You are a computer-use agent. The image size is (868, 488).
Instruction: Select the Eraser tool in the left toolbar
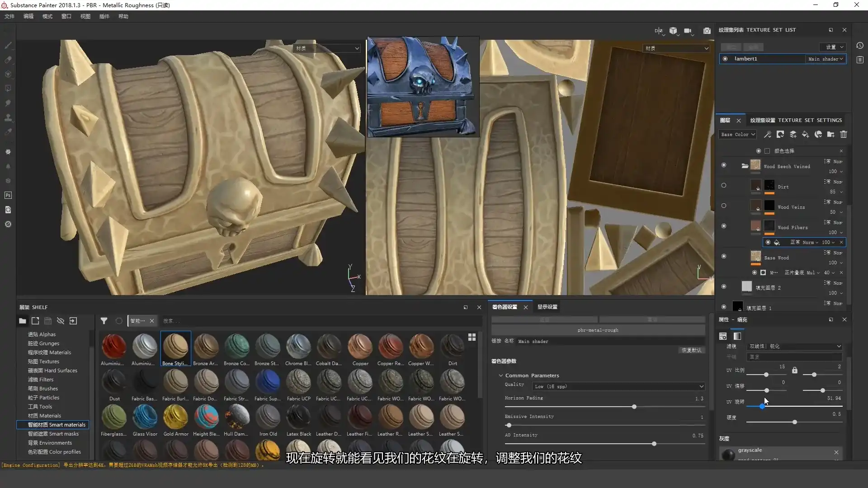(8, 59)
